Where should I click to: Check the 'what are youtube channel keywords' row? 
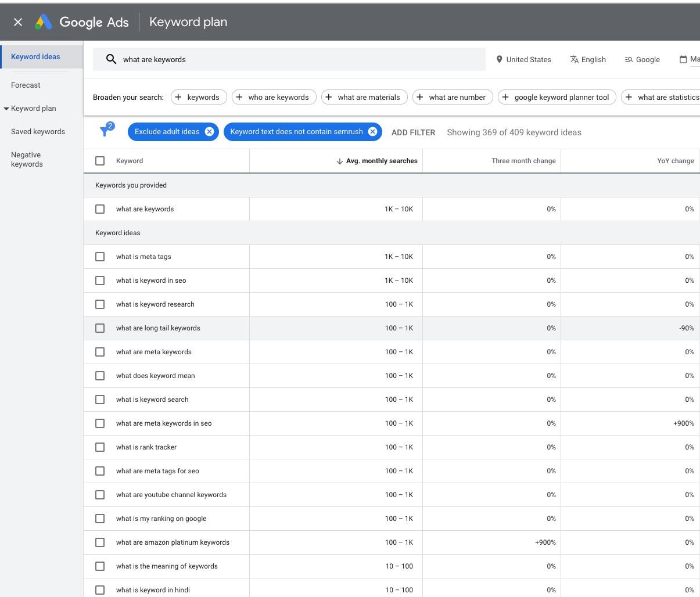pos(100,495)
